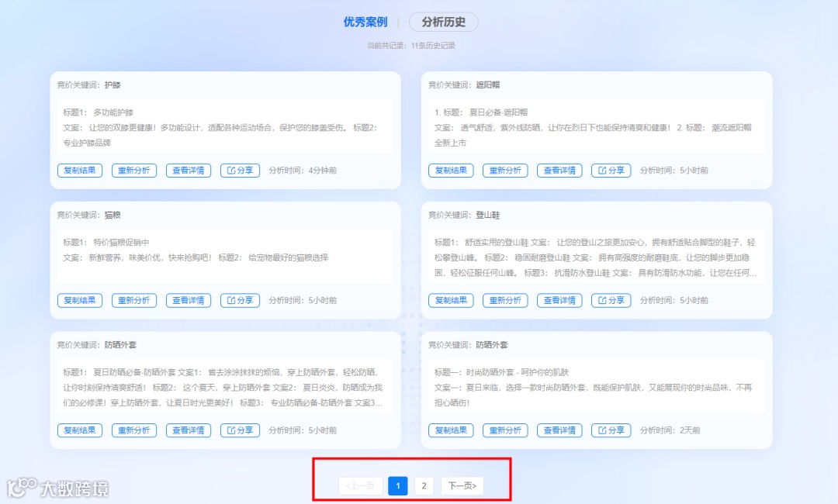The height and width of the screenshot is (504, 838).
Task: Open 查看详情 on the 登山鞋 card
Action: 558,300
